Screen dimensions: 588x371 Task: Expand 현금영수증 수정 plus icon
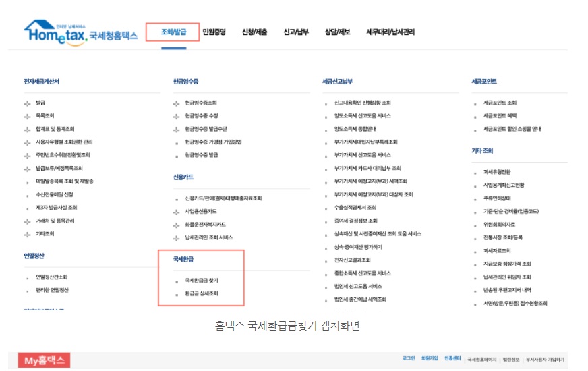(177, 116)
